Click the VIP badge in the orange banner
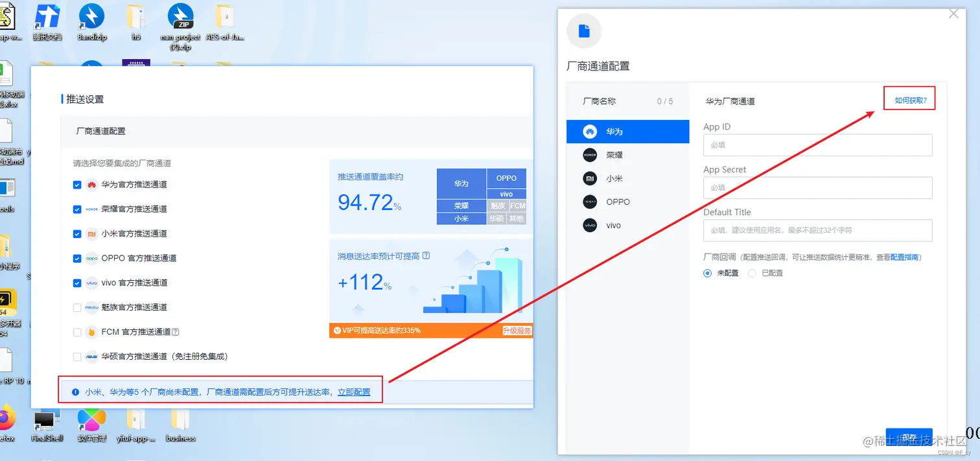980x461 pixels. 337,331
